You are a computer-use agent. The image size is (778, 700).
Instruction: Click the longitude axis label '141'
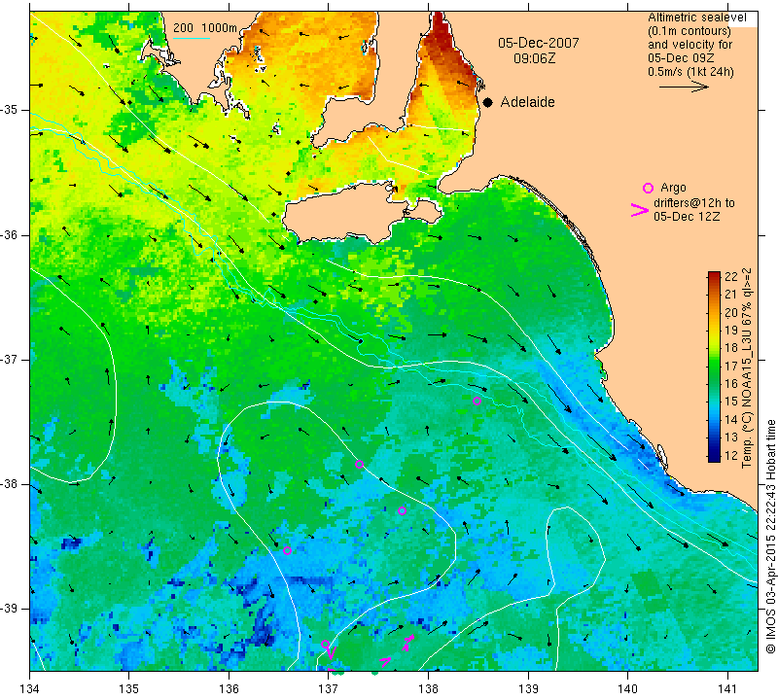(727, 688)
